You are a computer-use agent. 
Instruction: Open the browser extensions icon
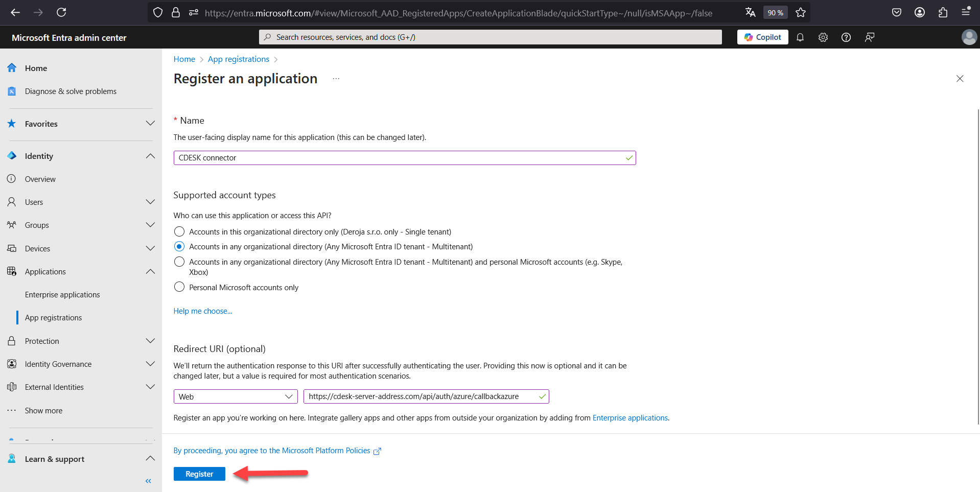click(x=943, y=12)
